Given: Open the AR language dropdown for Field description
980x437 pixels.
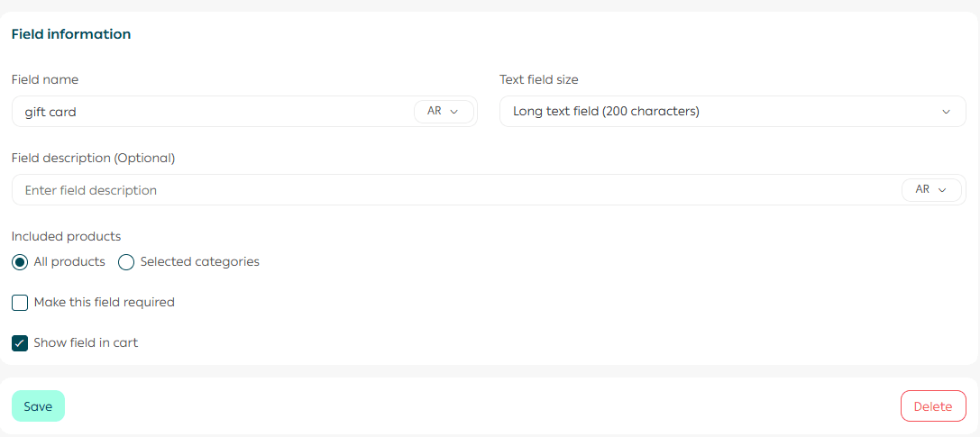Looking at the screenshot, I should (930, 190).
